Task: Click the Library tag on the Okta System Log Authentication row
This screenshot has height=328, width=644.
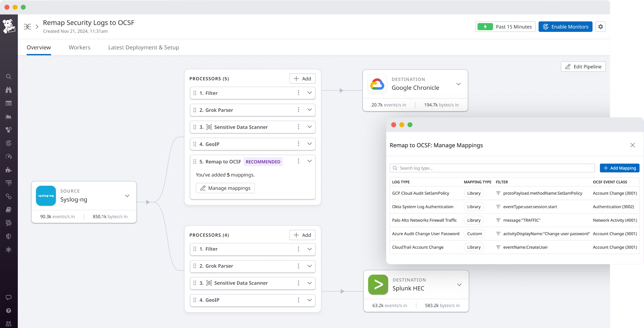Action: point(473,207)
